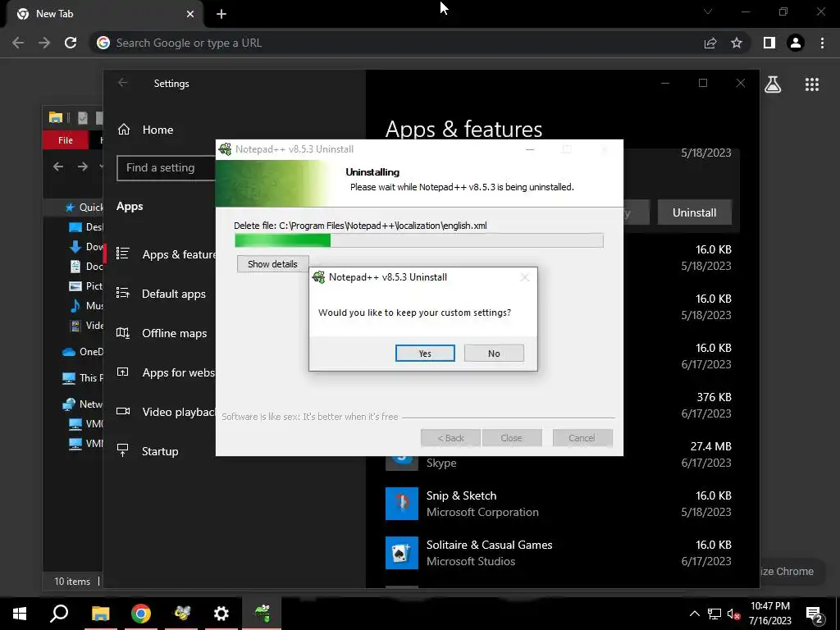Open Chrome's three-dot menu
The height and width of the screenshot is (630, 840).
(822, 43)
